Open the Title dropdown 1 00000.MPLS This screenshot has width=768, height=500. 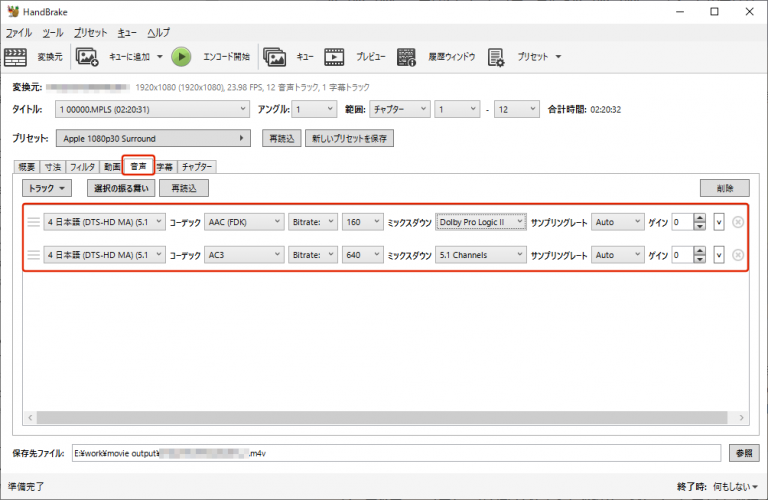(152, 109)
